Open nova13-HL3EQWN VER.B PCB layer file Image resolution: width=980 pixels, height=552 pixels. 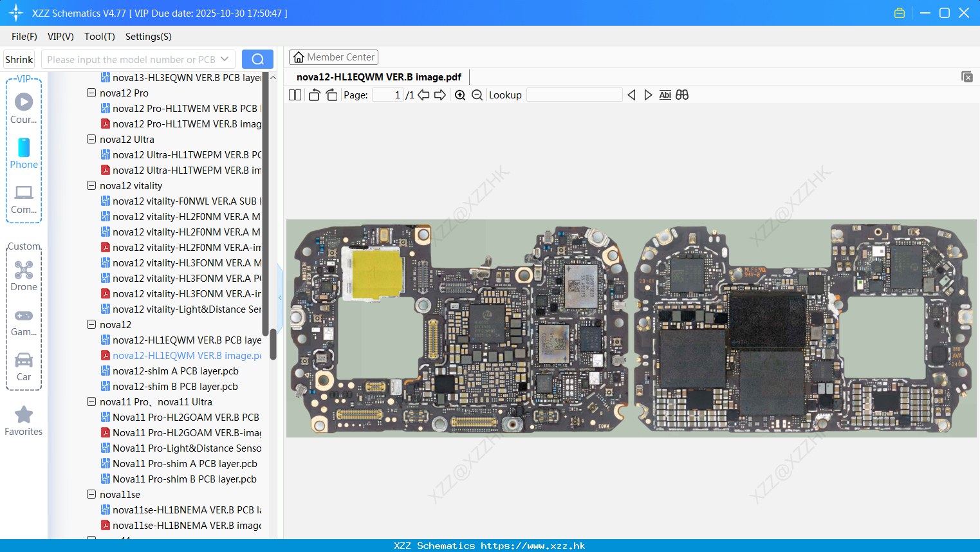point(181,77)
